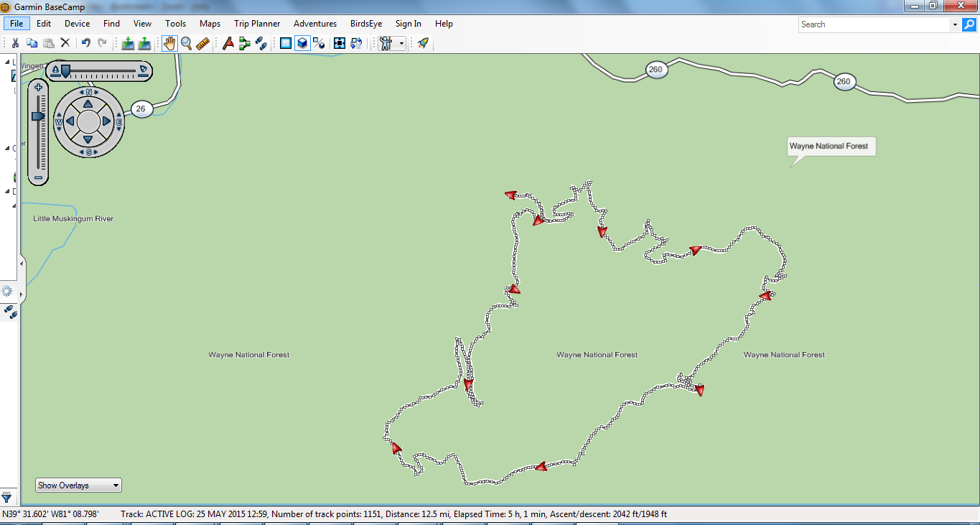Pan the map west with left arrow
Viewport: 980px width, 525px height.
70,121
